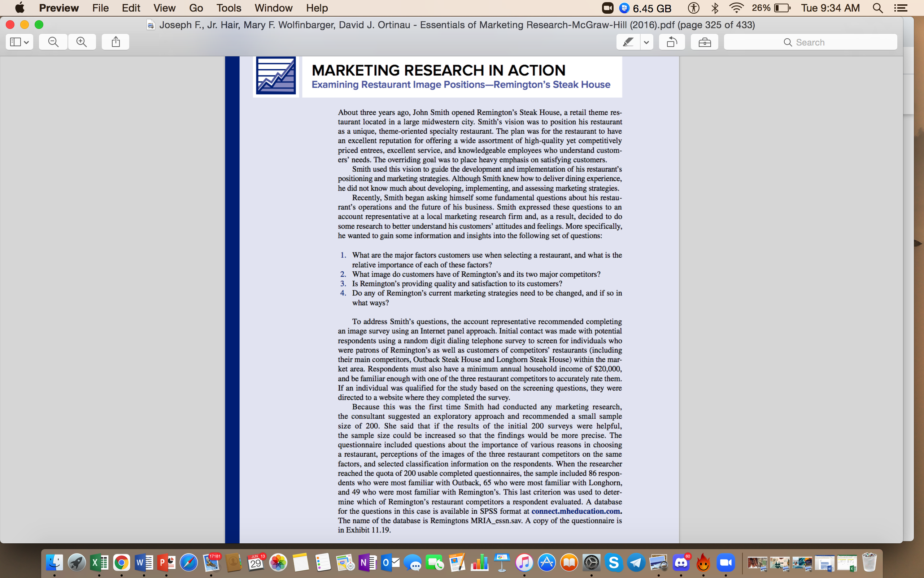
Task: Open Reminders from the Dock
Action: (x=323, y=563)
